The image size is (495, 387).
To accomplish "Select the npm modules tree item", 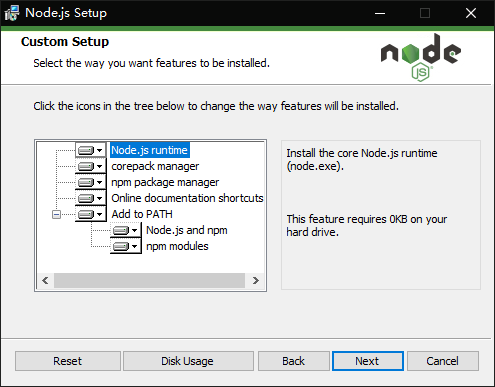I will [177, 246].
